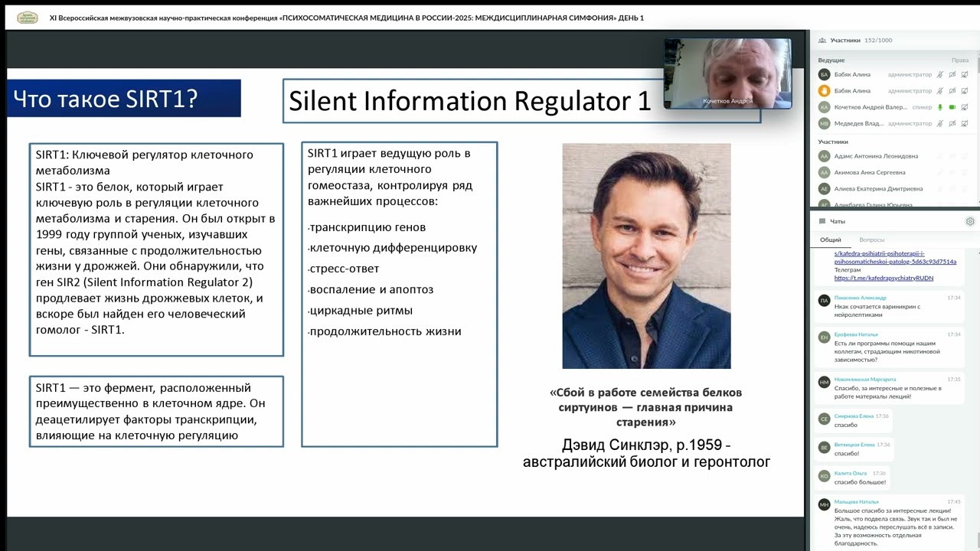
Task: Click the raised-hand avatar of Бабяк Алина
Action: (824, 90)
